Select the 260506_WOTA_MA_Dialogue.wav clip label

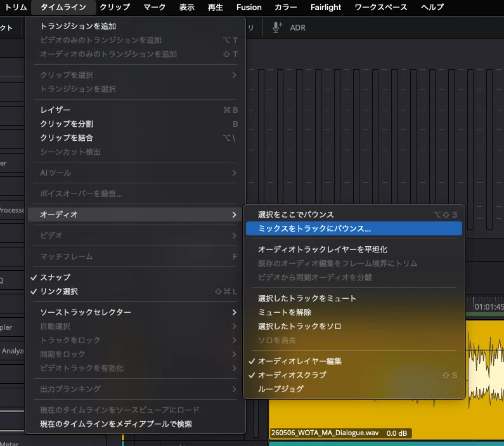[325, 433]
